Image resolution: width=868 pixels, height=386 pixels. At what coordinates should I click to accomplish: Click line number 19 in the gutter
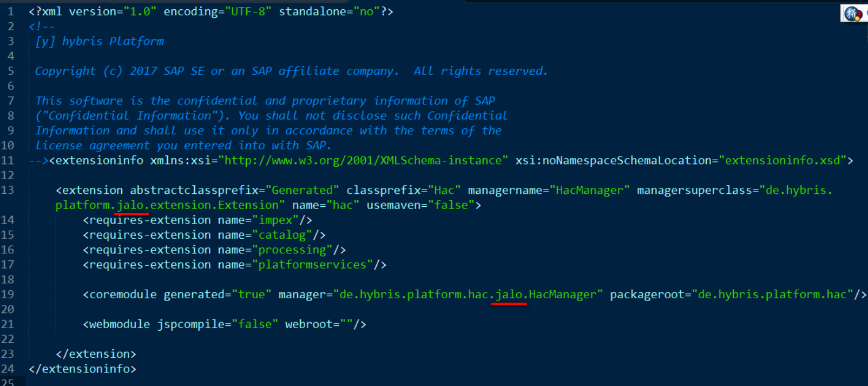(8, 295)
